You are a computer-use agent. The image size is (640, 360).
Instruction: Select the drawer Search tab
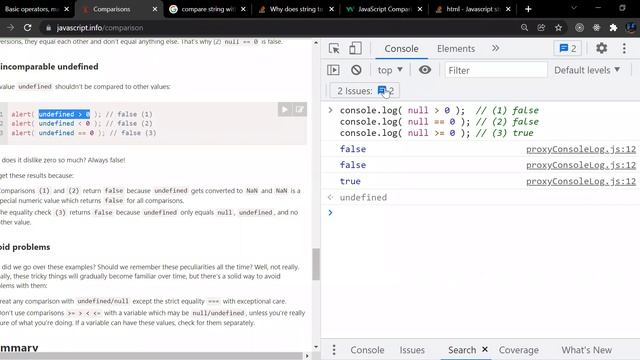pyautogui.click(x=462, y=350)
